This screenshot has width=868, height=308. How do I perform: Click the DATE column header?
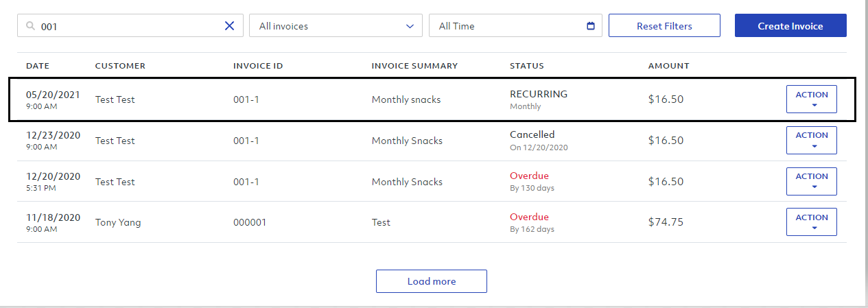38,66
